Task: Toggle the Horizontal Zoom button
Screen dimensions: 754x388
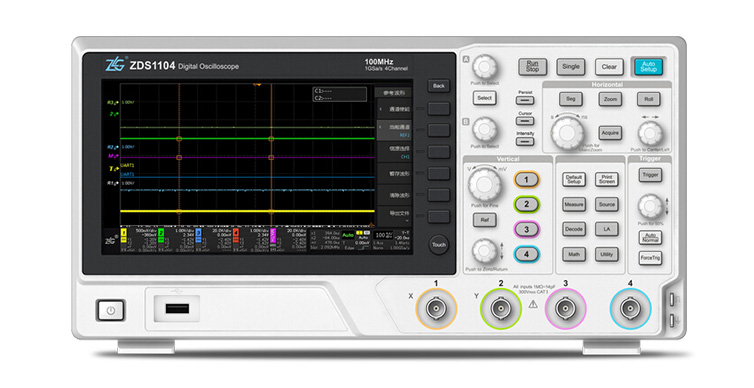Action: coord(610,99)
